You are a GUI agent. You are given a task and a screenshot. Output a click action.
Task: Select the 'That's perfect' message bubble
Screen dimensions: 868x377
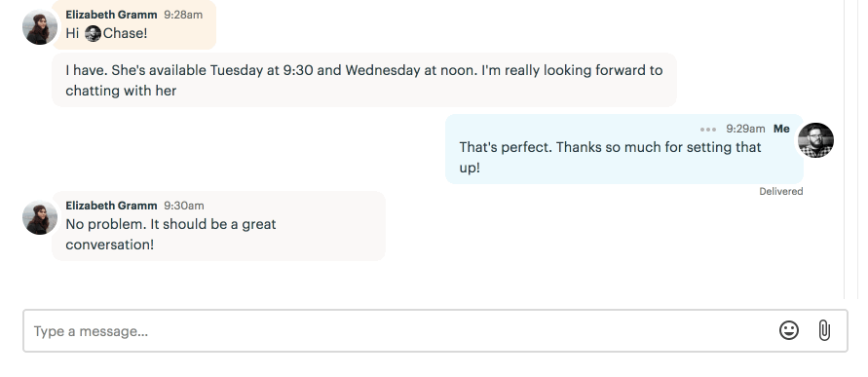(x=624, y=149)
